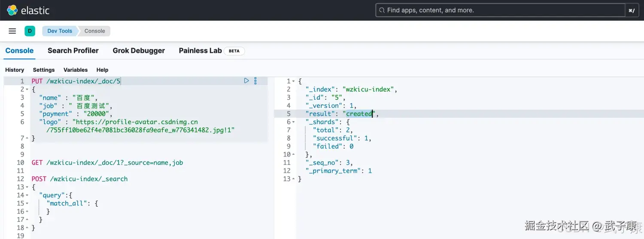Click the green D space avatar

tap(30, 31)
